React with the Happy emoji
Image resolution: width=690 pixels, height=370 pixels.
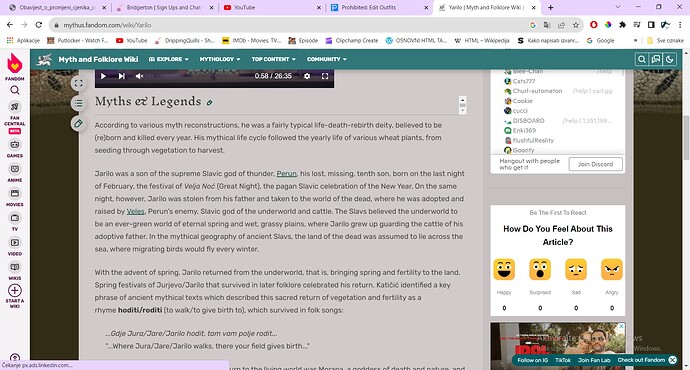[x=504, y=270]
